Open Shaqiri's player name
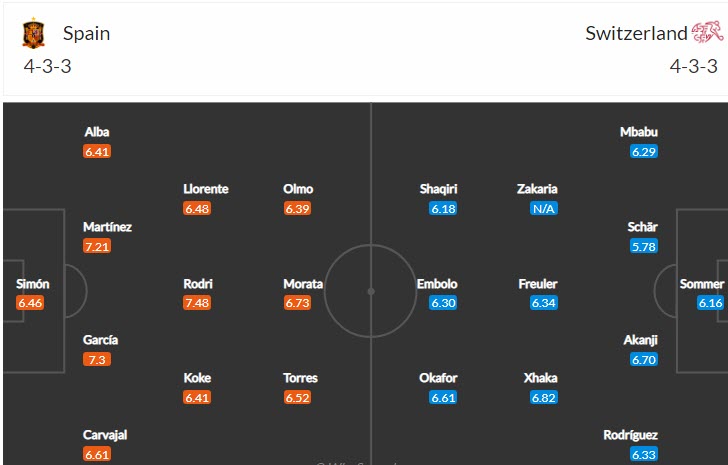This screenshot has height=465, width=728. click(443, 189)
